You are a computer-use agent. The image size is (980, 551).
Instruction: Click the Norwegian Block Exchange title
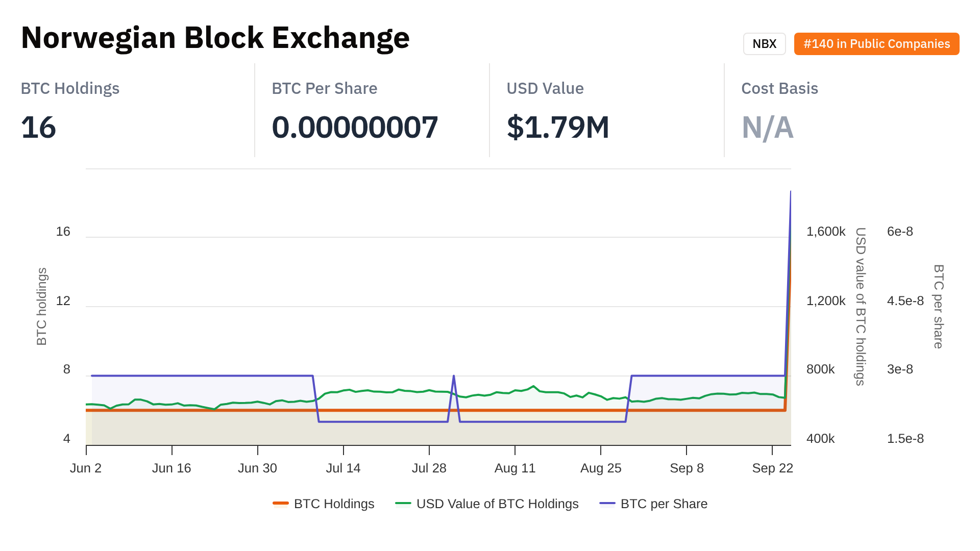tap(215, 38)
